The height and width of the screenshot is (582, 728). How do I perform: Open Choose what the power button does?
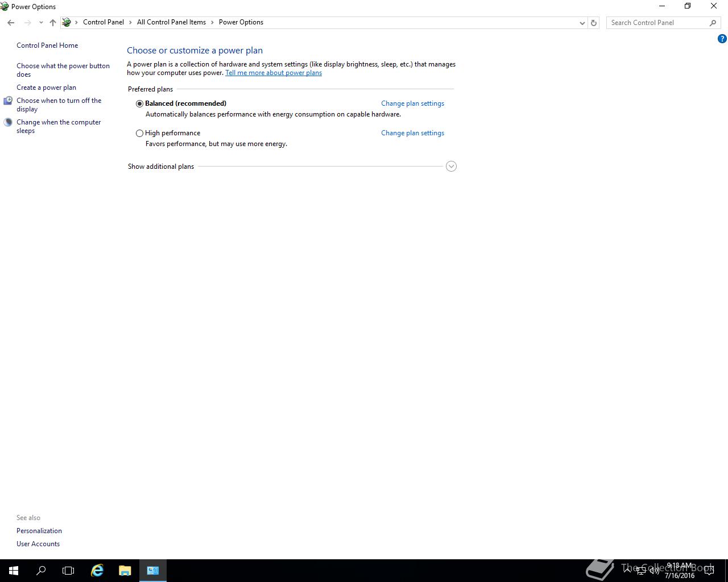click(x=63, y=70)
